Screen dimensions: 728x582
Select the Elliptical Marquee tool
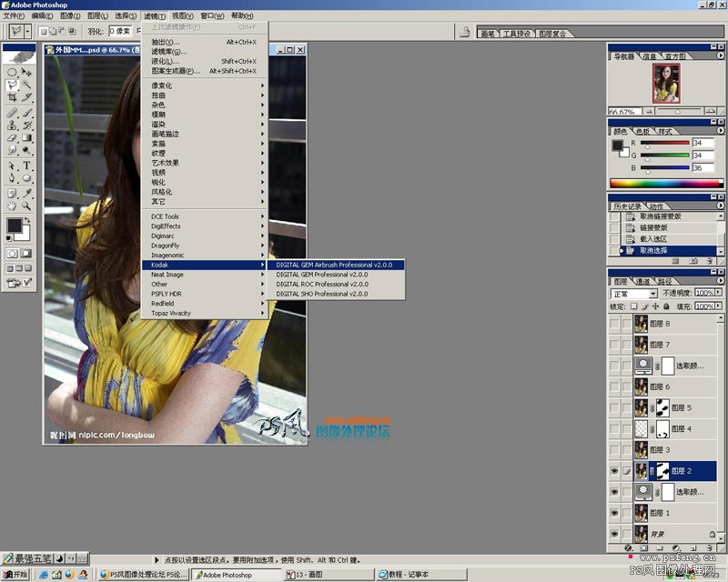coord(12,73)
